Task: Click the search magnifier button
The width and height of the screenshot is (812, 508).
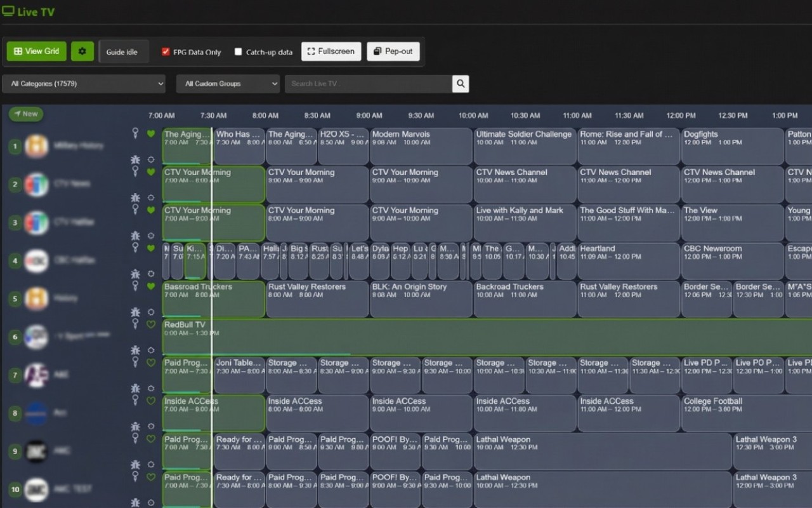Action: [461, 83]
